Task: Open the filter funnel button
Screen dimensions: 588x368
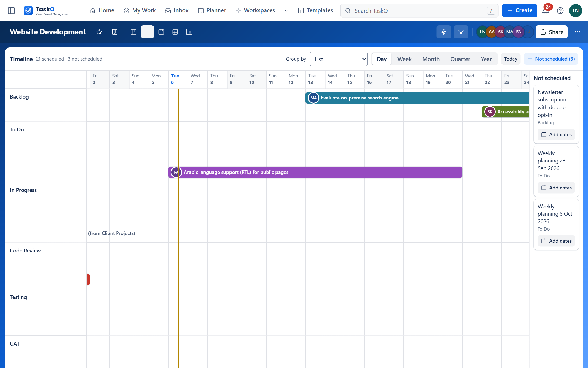Action: pyautogui.click(x=461, y=32)
